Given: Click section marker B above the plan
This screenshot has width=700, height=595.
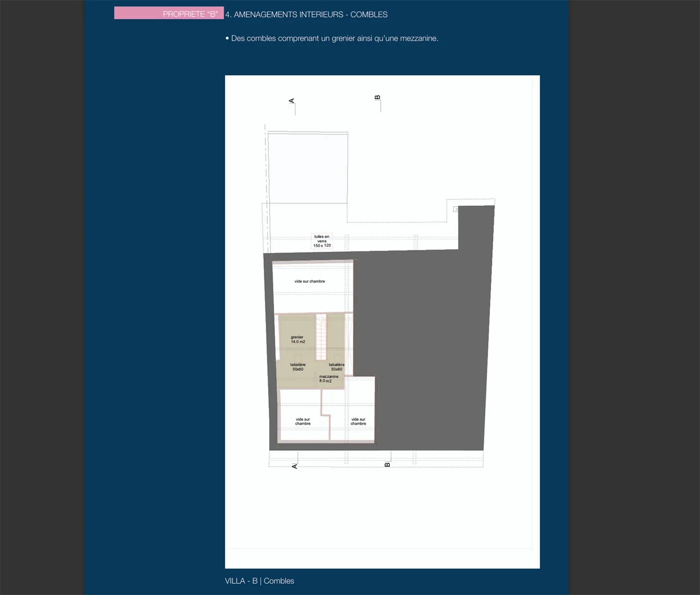Looking at the screenshot, I should coord(378,97).
